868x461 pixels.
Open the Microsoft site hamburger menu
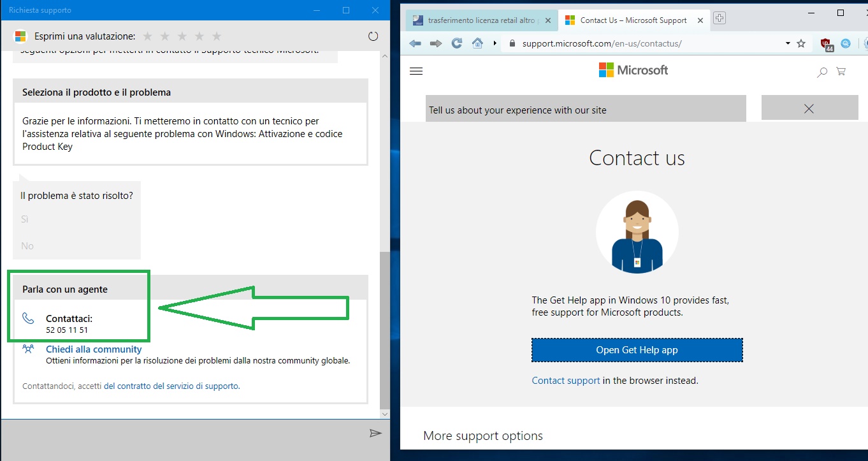[x=416, y=71]
